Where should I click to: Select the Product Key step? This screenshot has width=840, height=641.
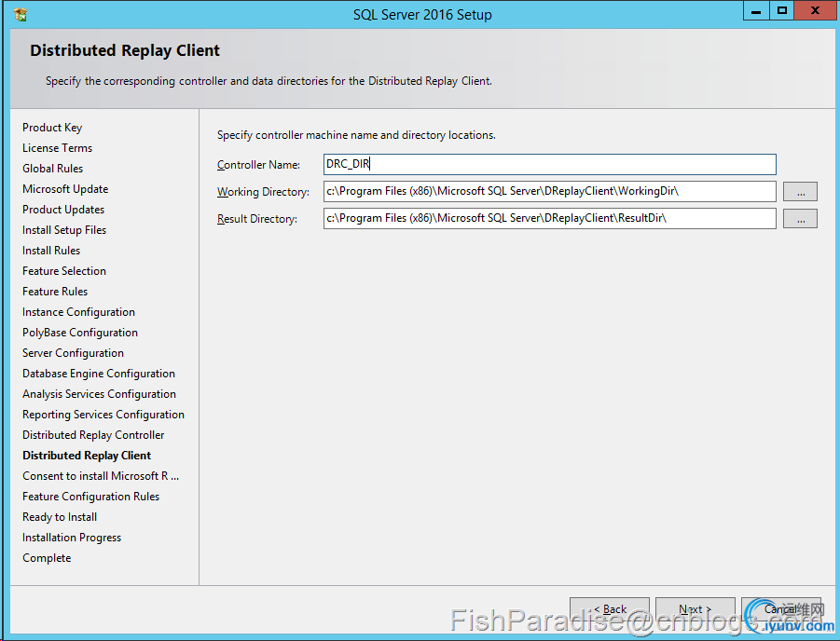(x=52, y=128)
